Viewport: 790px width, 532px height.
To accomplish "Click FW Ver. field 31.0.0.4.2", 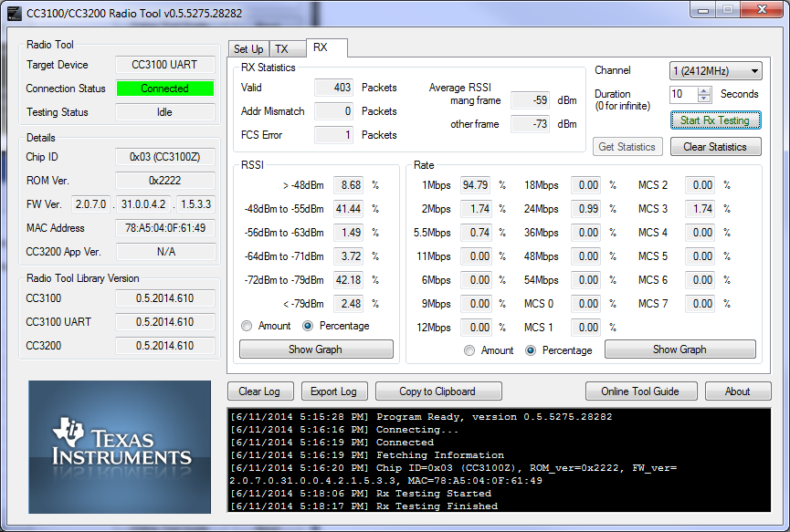I will (x=143, y=204).
